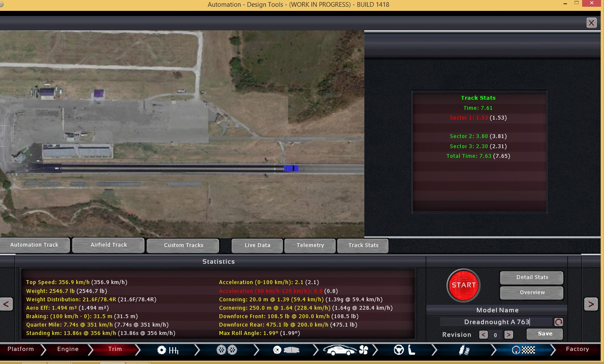Click the Cornering 20.0 m statistic

coord(301,300)
